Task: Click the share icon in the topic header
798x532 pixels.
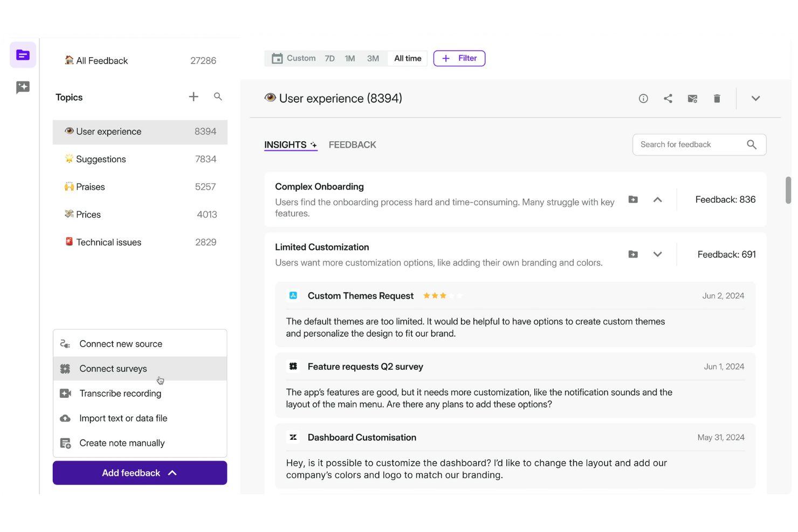Action: pos(668,98)
